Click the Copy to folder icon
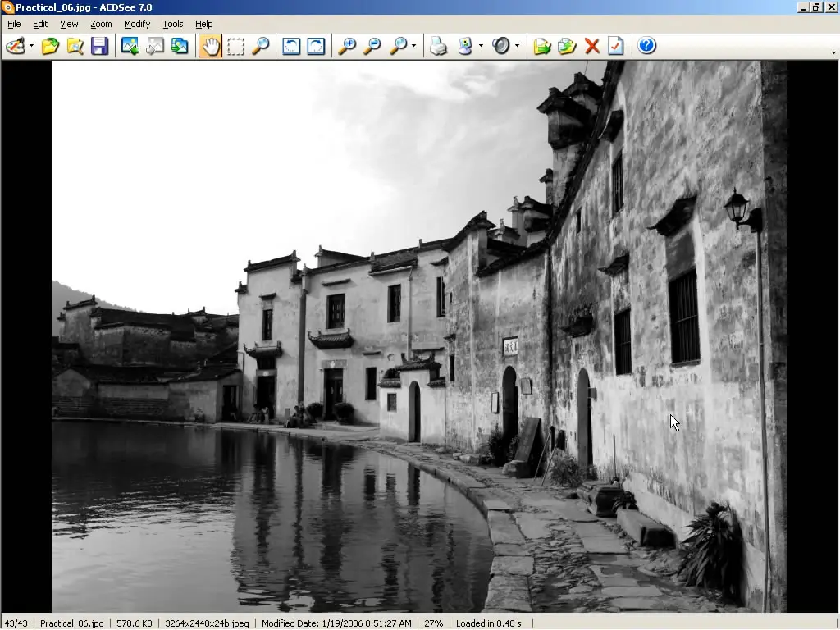 542,46
